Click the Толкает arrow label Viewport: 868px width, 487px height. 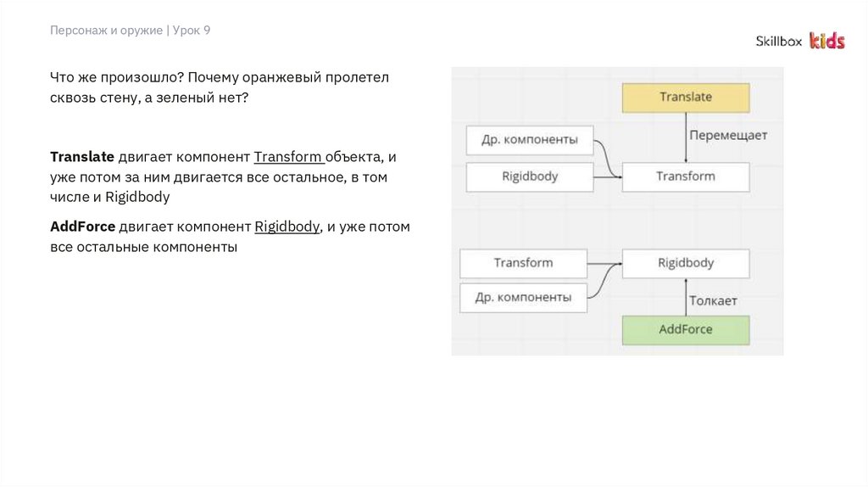713,300
